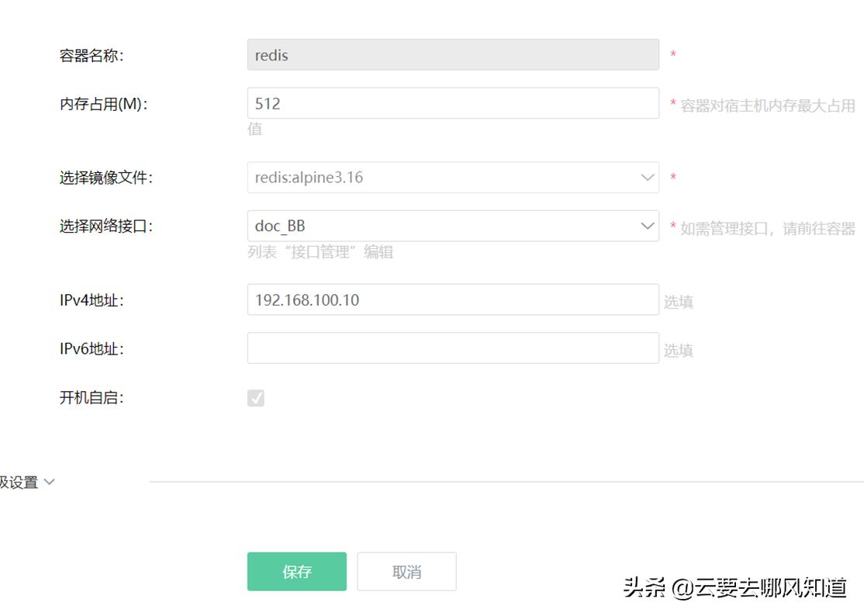Focus the 容器名称 field containing redis

coord(453,54)
